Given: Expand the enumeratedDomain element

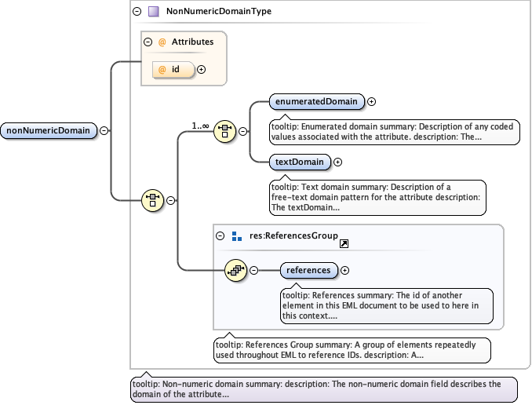Looking at the screenshot, I should point(372,101).
